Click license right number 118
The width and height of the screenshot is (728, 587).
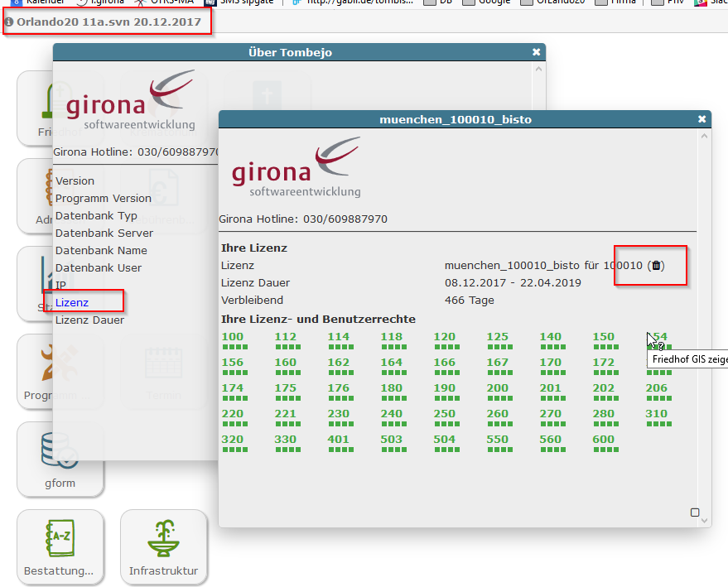click(392, 337)
